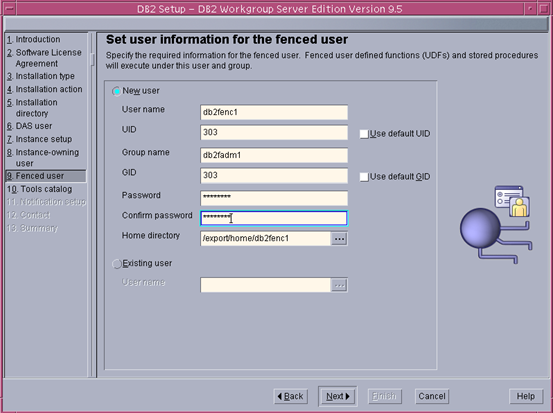Click the Existing user User name field
The image size is (553, 413).
coord(266,285)
